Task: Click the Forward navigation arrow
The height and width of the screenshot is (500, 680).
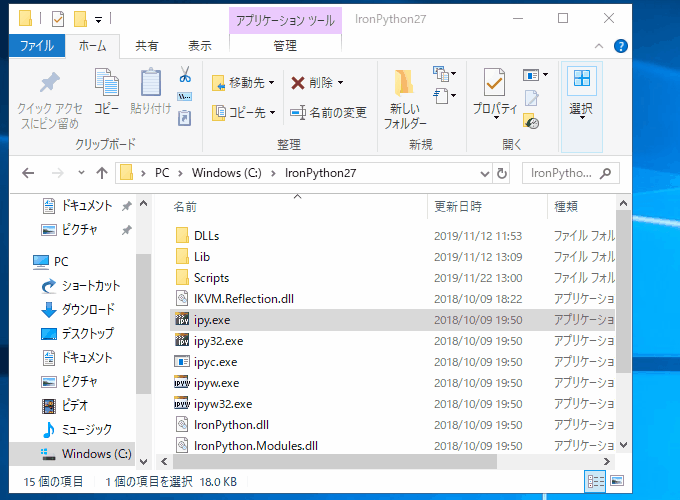Action: click(x=58, y=173)
